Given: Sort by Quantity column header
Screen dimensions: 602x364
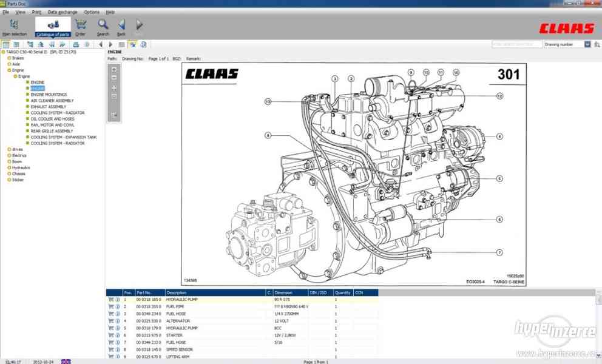Looking at the screenshot, I should (343, 292).
